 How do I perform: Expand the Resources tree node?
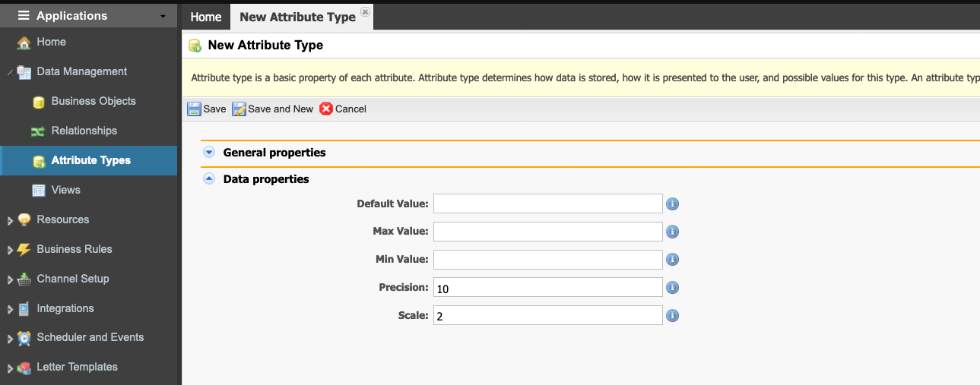(10, 221)
